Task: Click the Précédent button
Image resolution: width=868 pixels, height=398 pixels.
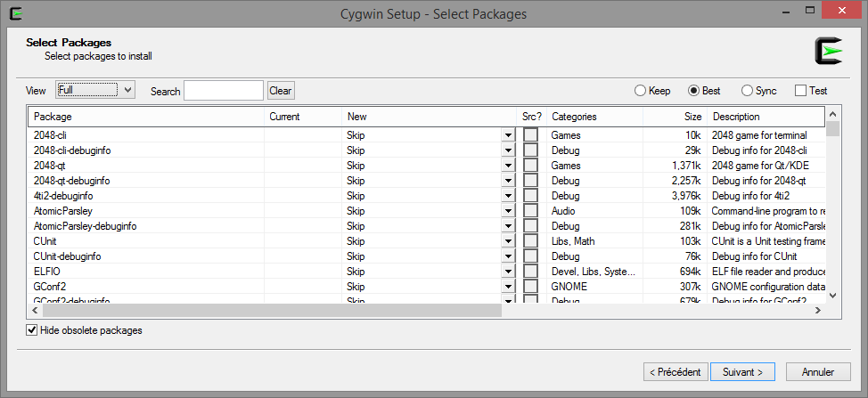Action: coord(676,372)
